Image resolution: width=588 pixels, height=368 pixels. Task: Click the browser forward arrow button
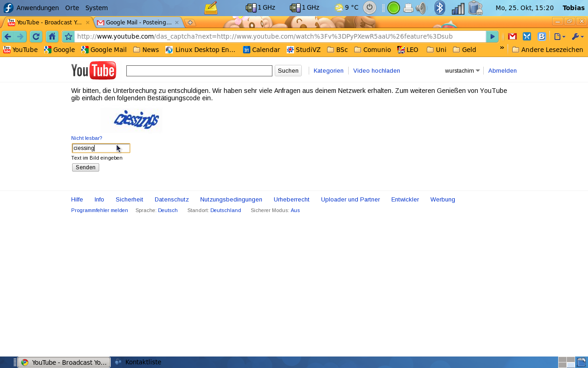[20, 37]
